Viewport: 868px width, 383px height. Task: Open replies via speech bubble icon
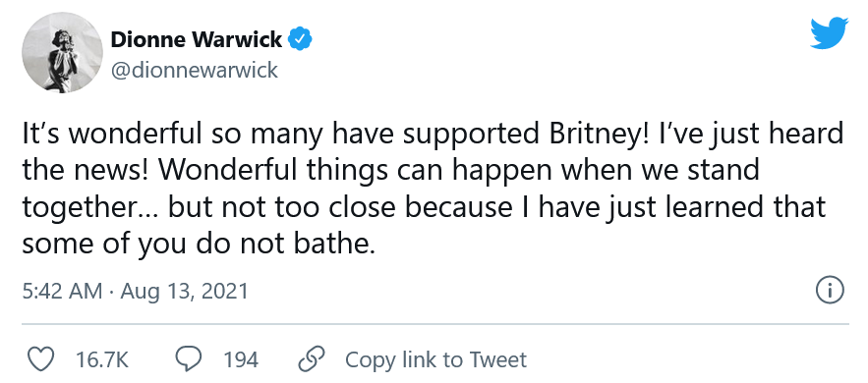tap(188, 359)
